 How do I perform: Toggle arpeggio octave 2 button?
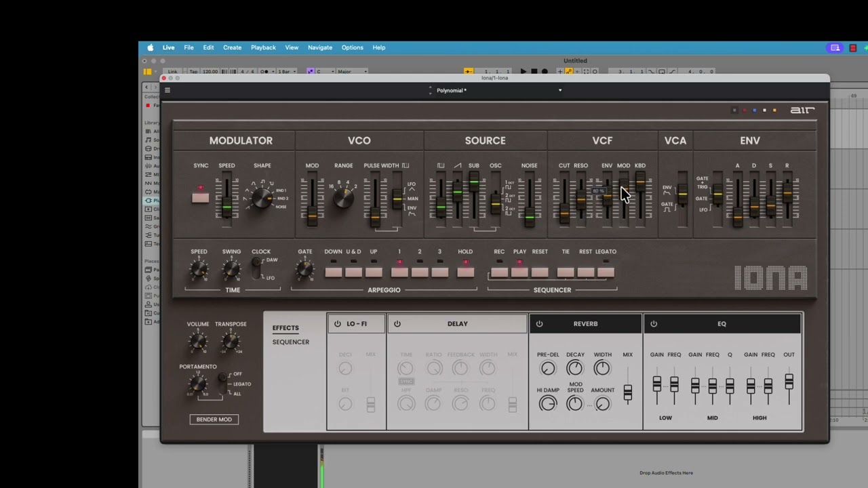click(x=420, y=272)
